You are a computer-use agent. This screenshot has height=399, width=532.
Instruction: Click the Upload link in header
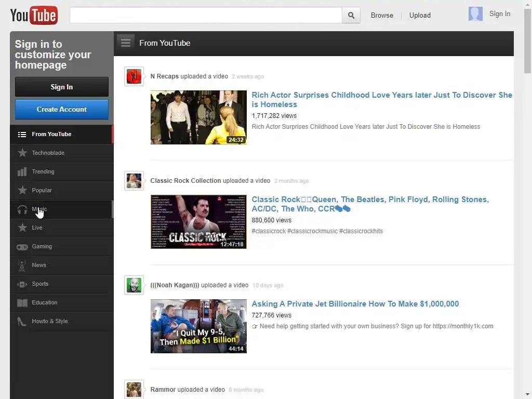click(420, 15)
